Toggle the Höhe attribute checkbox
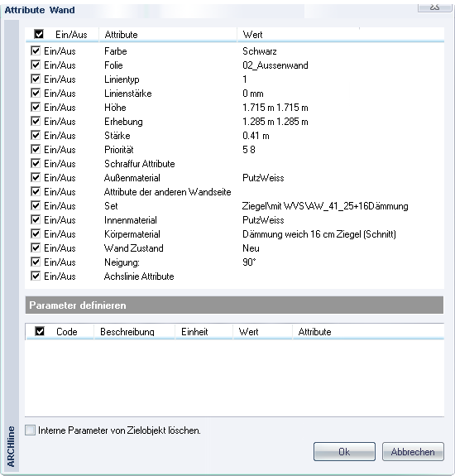Image resolution: width=455 pixels, height=476 pixels. 36,107
